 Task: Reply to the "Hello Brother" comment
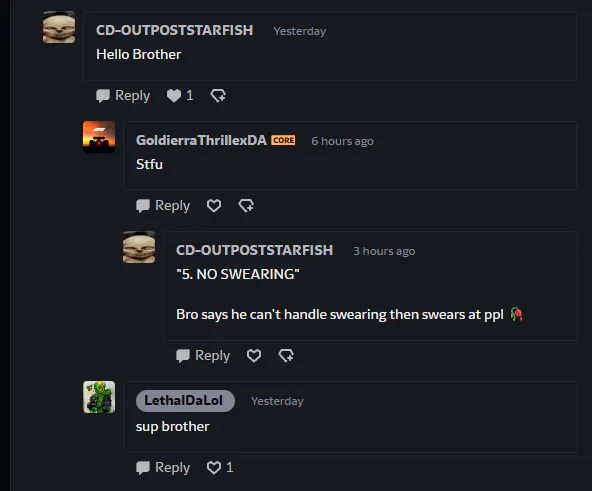click(123, 96)
